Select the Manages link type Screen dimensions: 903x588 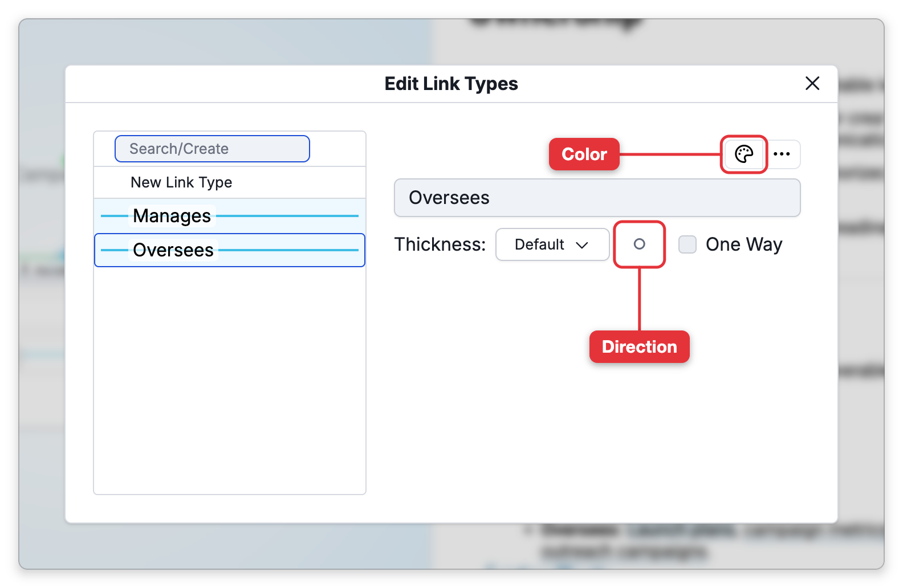[x=230, y=216]
